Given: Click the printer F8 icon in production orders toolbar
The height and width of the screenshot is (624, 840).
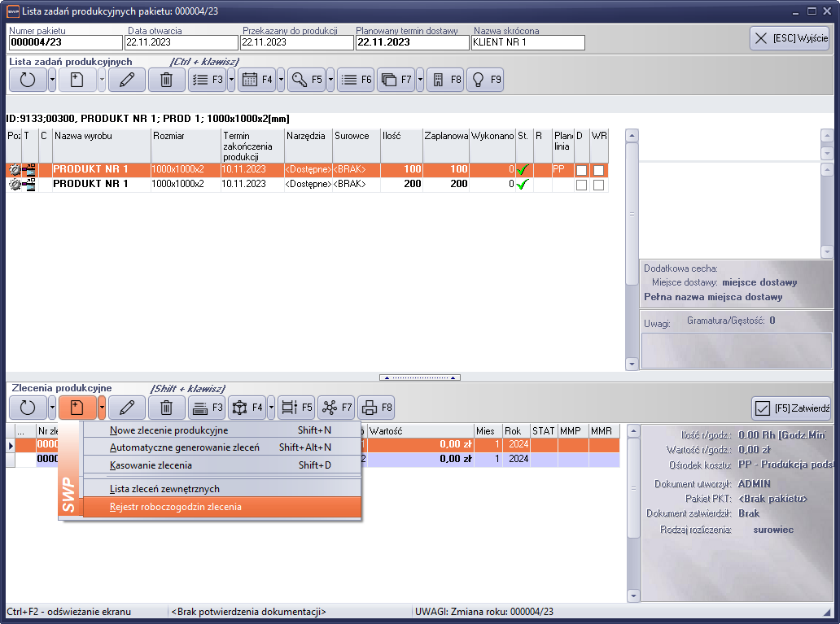Looking at the screenshot, I should click(376, 408).
